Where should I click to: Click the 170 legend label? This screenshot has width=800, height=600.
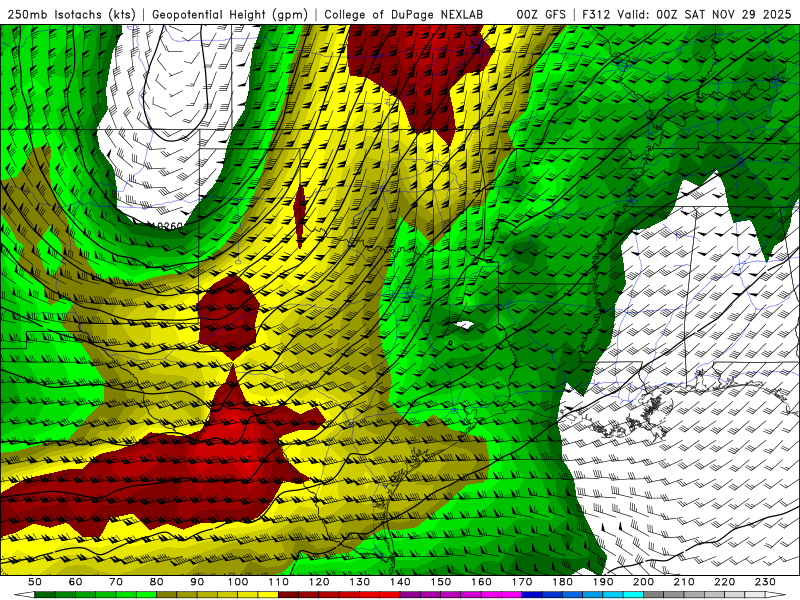click(x=522, y=582)
